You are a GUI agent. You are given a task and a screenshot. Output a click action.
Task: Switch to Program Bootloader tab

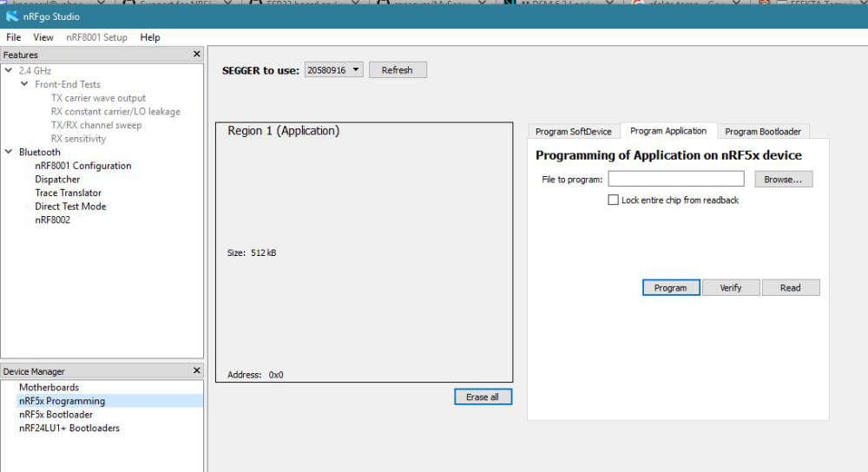click(763, 132)
